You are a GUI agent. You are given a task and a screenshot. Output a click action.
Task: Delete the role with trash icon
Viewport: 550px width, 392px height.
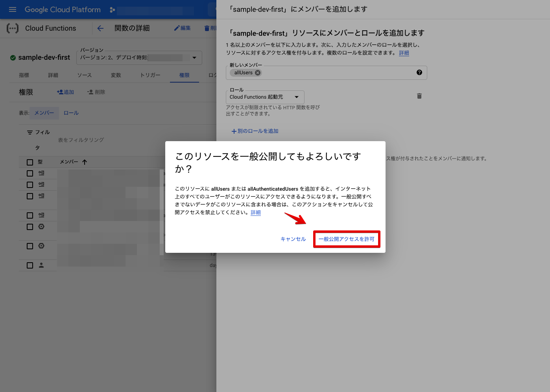[x=419, y=96]
